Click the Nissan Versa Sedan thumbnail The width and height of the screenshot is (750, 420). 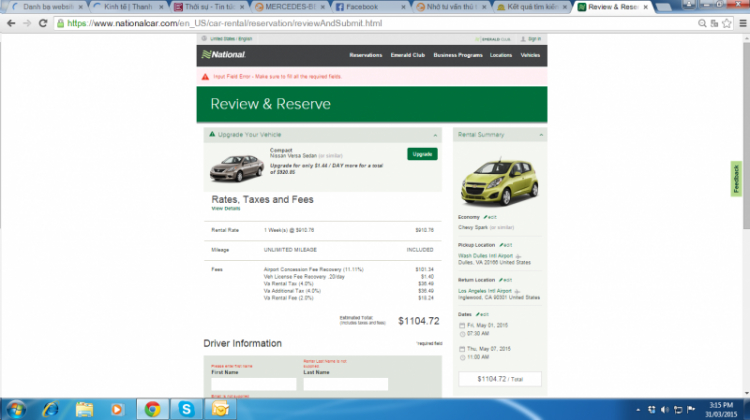click(237, 168)
